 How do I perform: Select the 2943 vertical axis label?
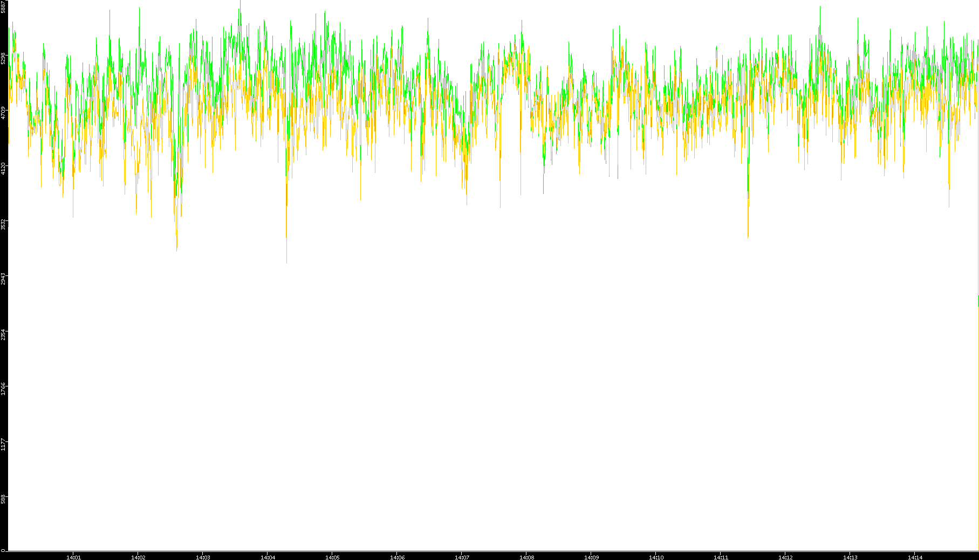point(3,279)
